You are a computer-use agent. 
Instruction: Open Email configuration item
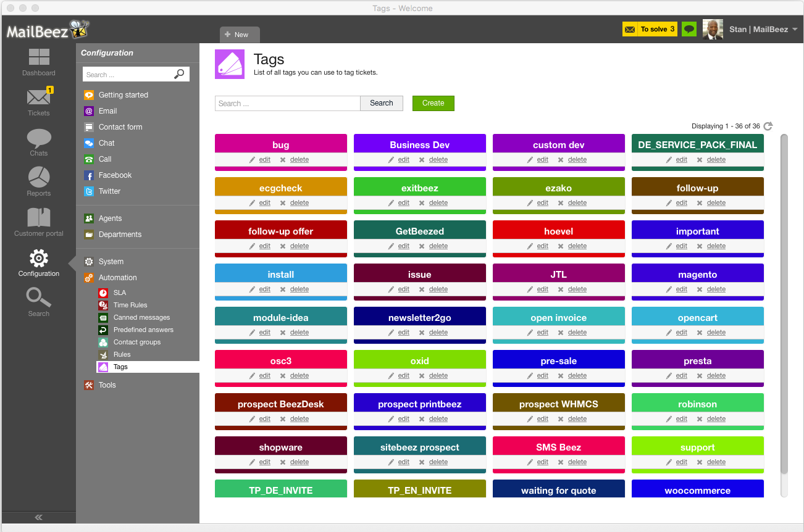pyautogui.click(x=107, y=111)
